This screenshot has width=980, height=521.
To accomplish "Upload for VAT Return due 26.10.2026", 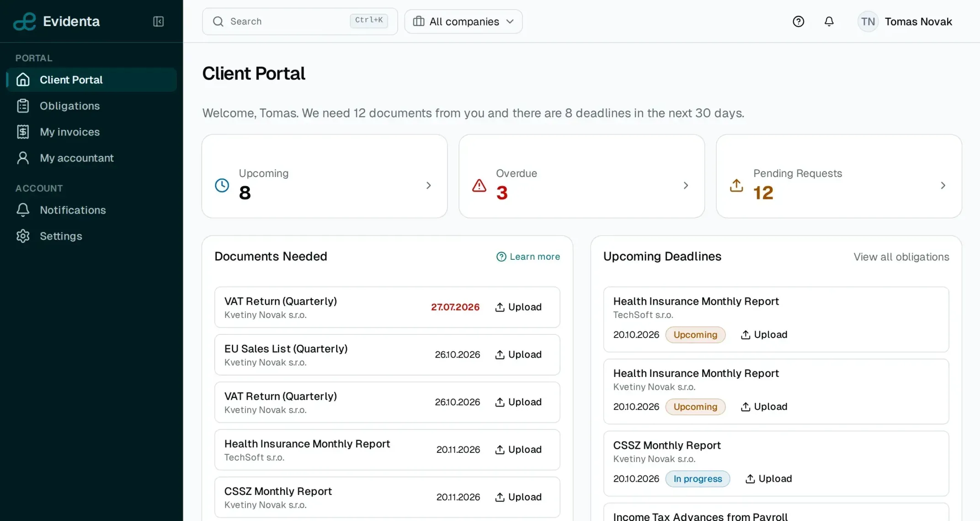I will tap(518, 402).
